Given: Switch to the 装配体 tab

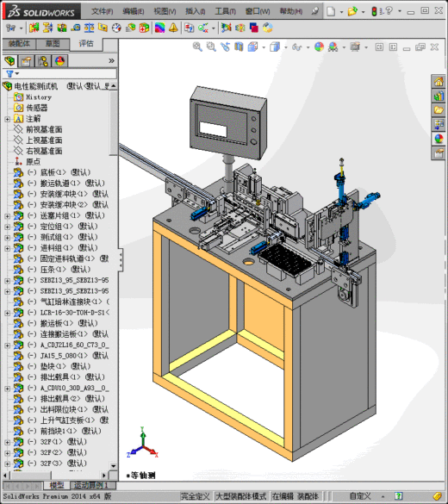Looking at the screenshot, I should [x=19, y=44].
